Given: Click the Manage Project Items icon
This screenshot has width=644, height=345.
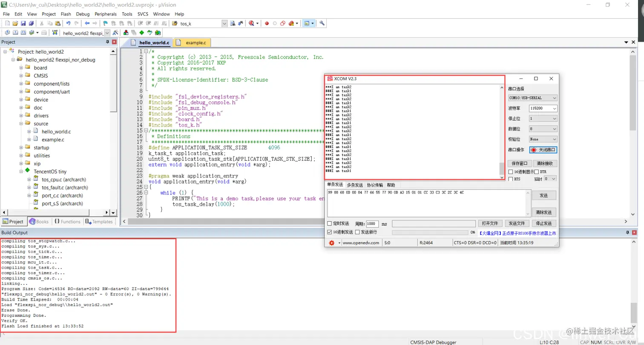Looking at the screenshot, I should (x=126, y=33).
